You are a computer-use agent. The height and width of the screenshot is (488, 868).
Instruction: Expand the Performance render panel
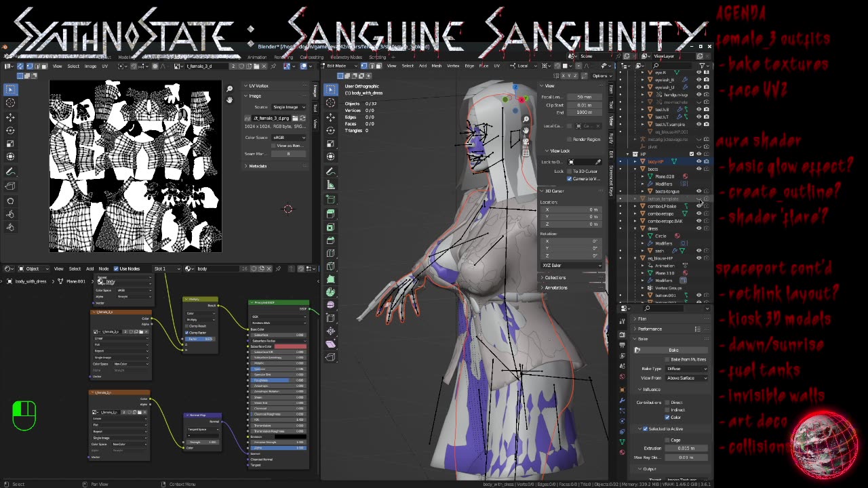click(x=649, y=329)
